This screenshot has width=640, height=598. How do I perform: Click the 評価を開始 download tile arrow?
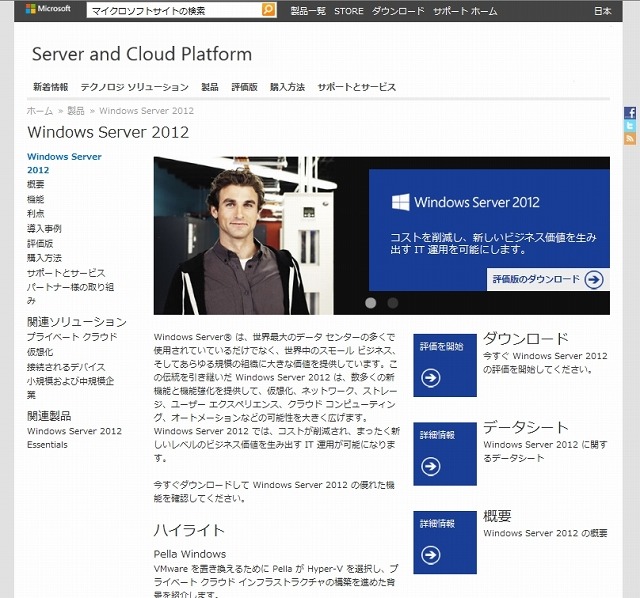tap(430, 378)
